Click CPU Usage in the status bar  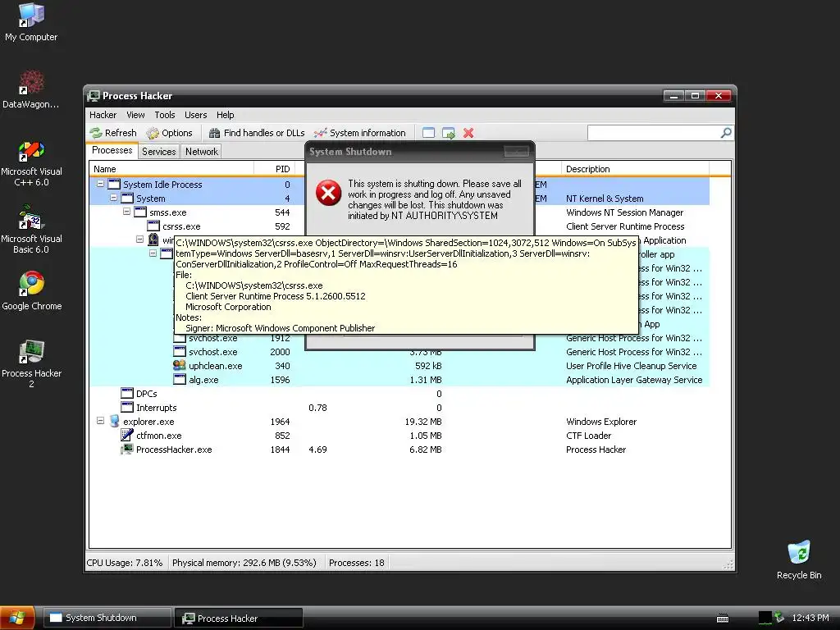(125, 563)
